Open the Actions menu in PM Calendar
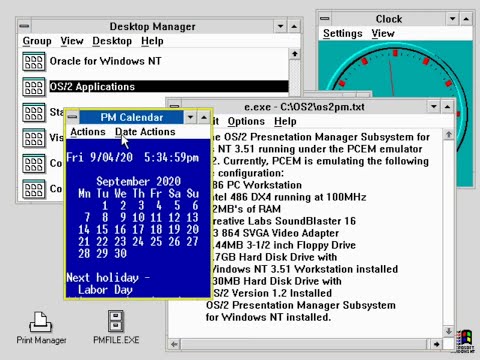The width and height of the screenshot is (480, 360). pyautogui.click(x=88, y=132)
